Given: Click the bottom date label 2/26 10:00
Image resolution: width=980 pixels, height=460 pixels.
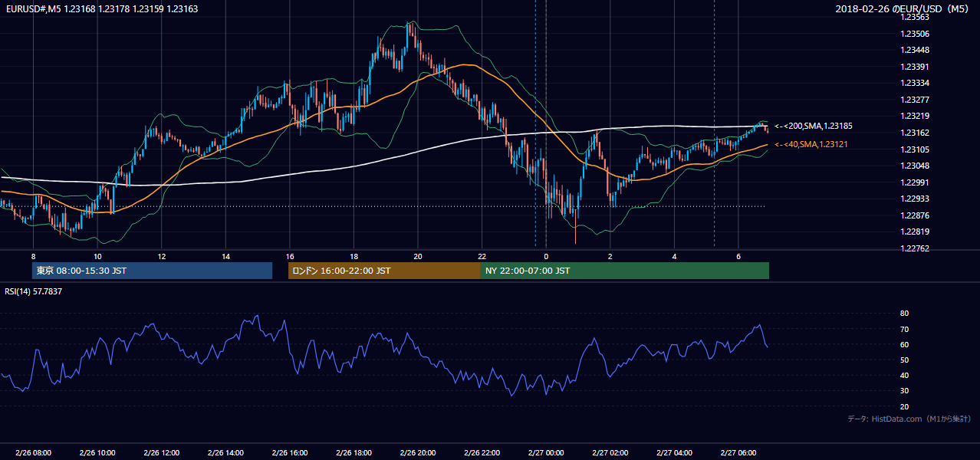Looking at the screenshot, I should pos(97,453).
